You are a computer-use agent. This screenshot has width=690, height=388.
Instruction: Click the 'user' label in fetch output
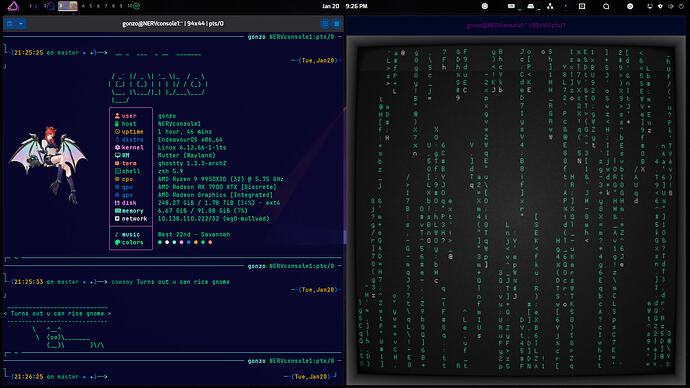[x=129, y=116]
